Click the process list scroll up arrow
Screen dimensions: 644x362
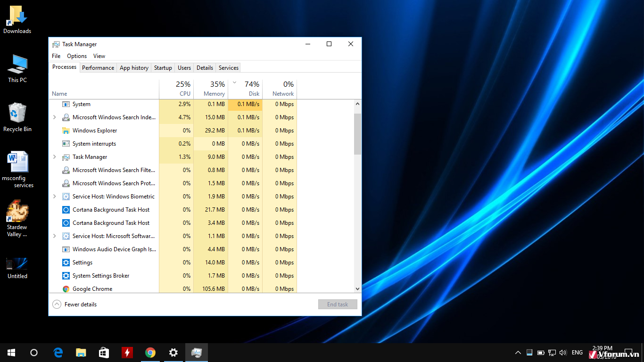(x=357, y=104)
